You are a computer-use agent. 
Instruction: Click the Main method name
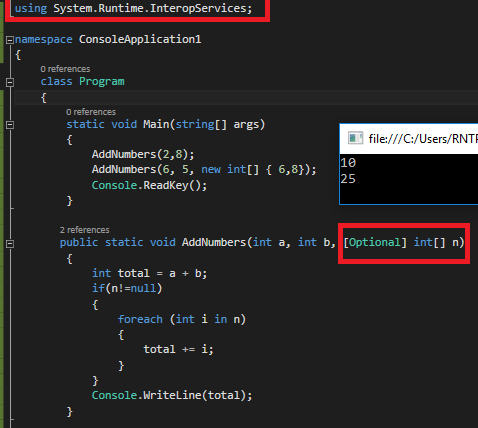pyautogui.click(x=156, y=124)
